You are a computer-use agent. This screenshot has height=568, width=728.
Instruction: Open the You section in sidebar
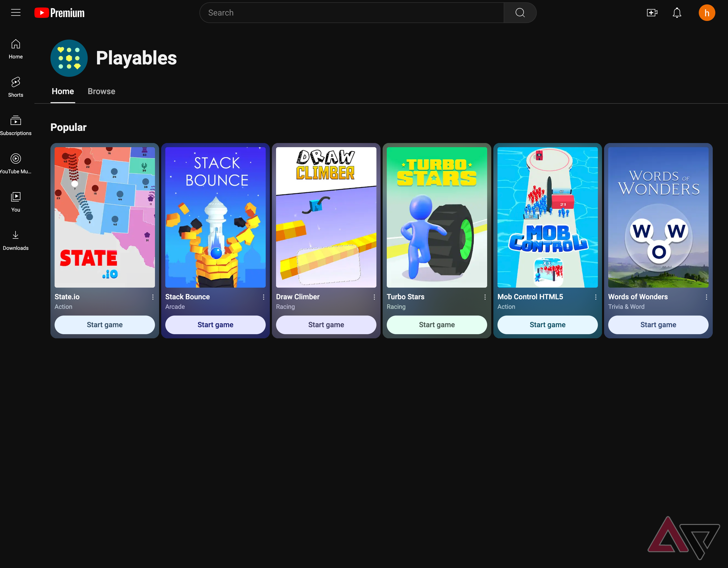16,202
